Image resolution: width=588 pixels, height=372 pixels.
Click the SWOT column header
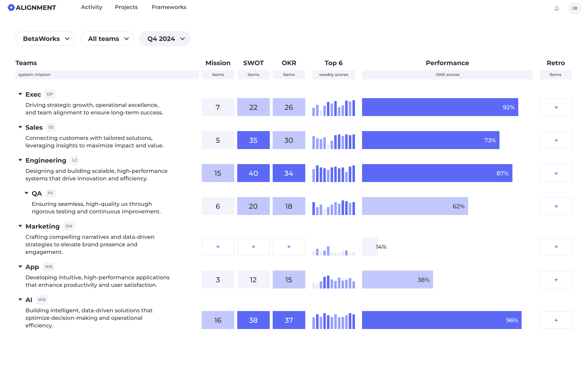click(253, 63)
